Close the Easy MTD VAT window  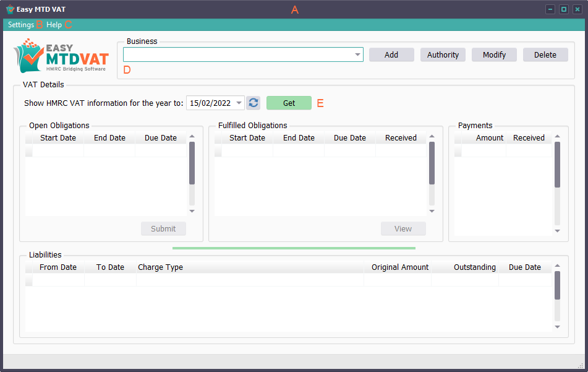coord(577,9)
